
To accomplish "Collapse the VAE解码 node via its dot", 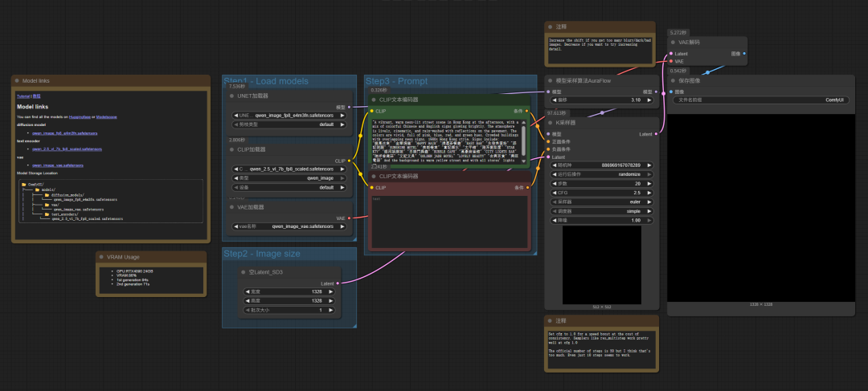I will 674,42.
